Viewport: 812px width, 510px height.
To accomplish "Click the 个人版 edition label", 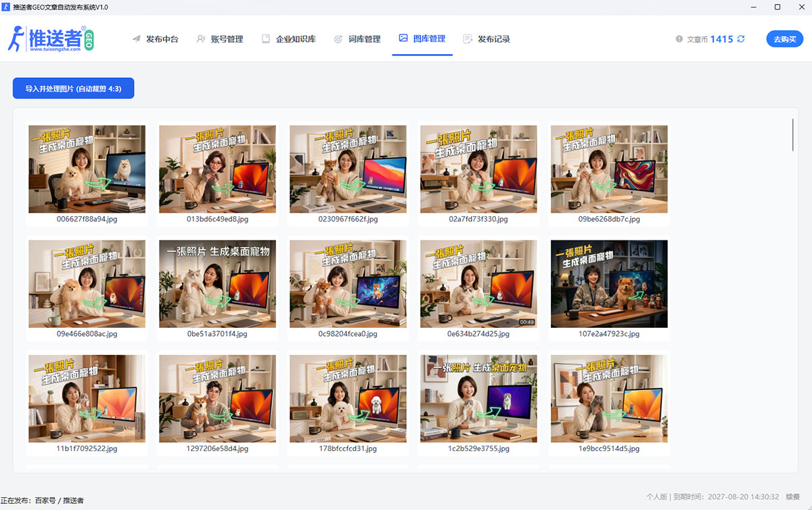I will tap(656, 497).
